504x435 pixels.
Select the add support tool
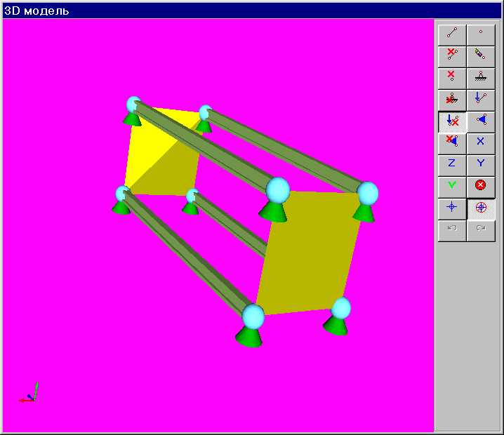point(481,79)
